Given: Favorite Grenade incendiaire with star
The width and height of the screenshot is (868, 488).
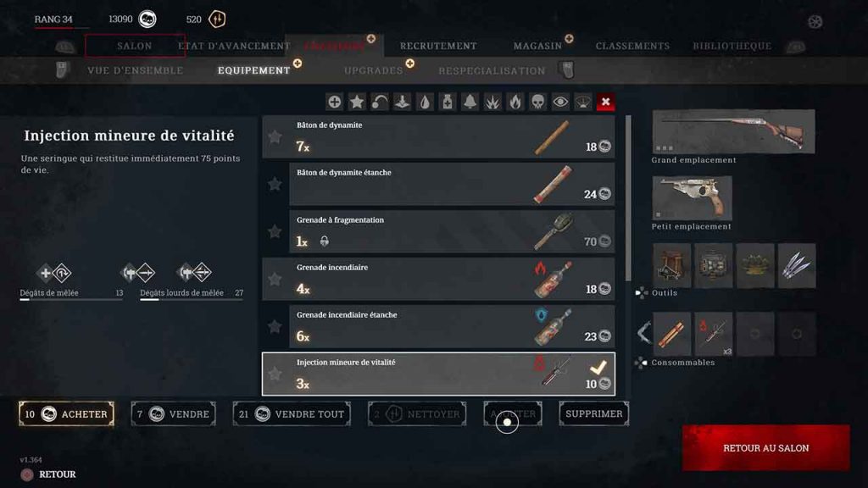Looking at the screenshot, I should 275,279.
